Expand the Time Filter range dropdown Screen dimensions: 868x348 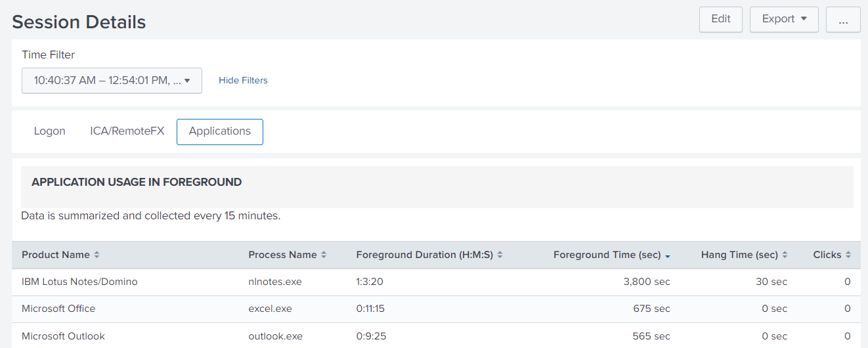[112, 81]
